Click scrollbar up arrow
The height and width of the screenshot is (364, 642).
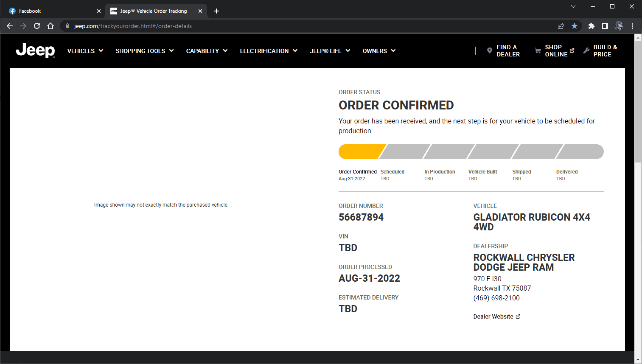pos(638,37)
